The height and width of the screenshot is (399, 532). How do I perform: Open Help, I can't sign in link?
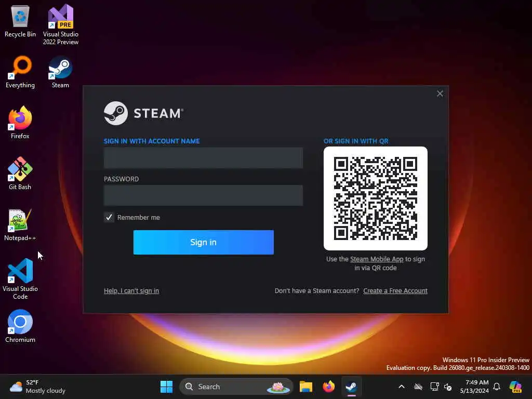(x=131, y=291)
